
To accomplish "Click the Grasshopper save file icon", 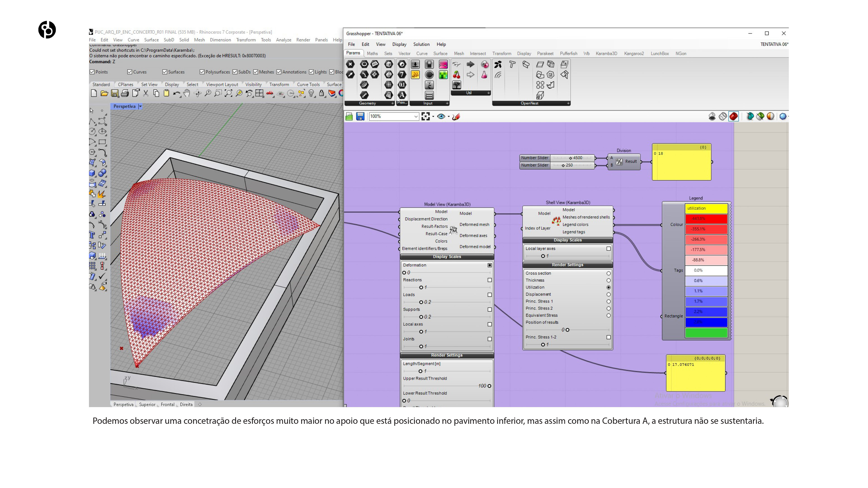I will click(x=360, y=117).
